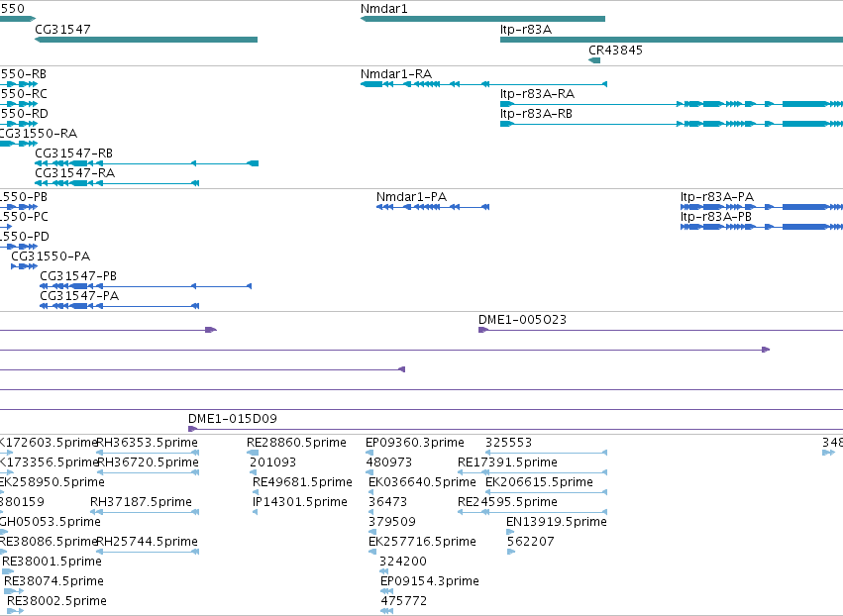Select the Nmdar1 gene bar
843x616 pixels.
[x=482, y=19]
